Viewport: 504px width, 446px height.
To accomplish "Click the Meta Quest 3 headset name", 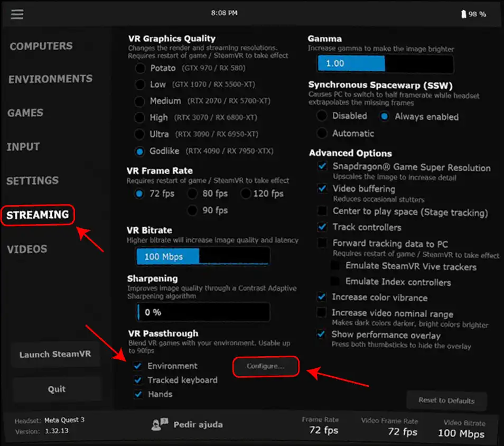I will coord(64,420).
